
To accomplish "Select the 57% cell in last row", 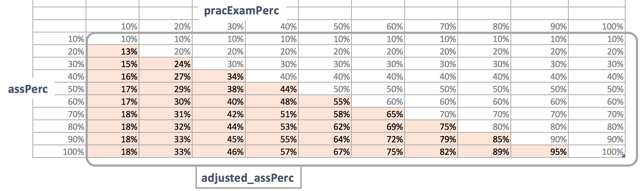I will click(272, 152).
